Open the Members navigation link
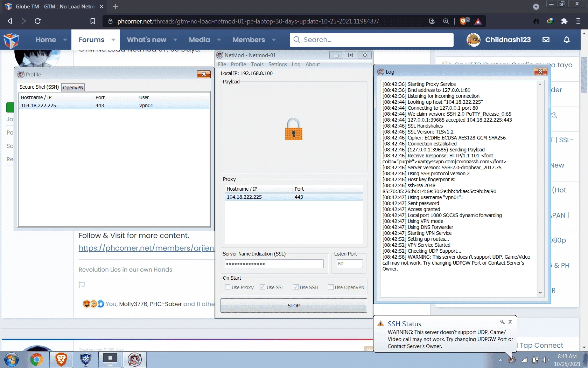This screenshot has height=368, width=588. [x=249, y=40]
